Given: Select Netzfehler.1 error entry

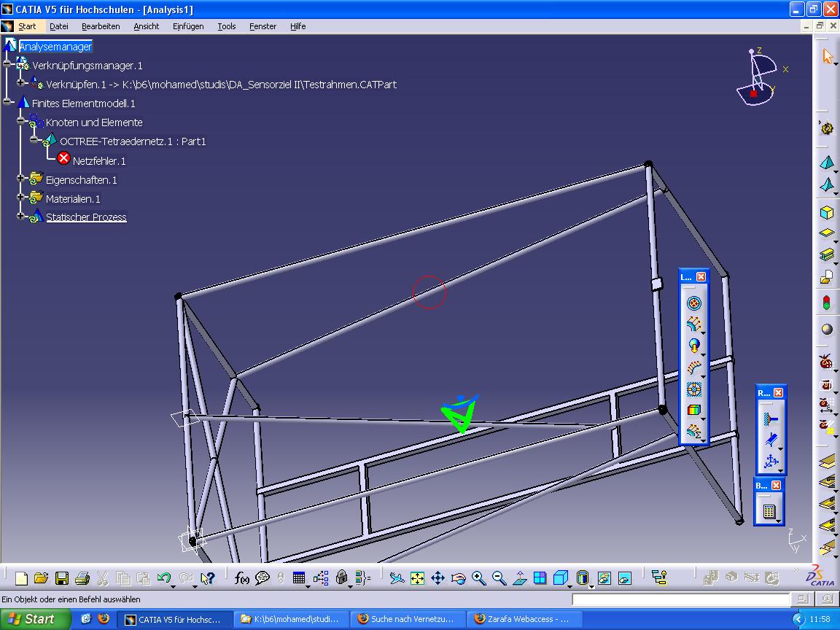Looking at the screenshot, I should [99, 160].
